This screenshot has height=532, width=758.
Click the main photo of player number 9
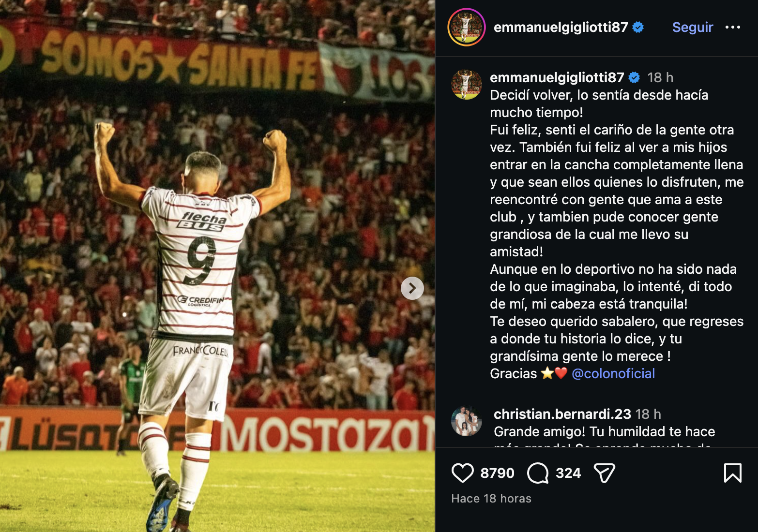pyautogui.click(x=217, y=266)
